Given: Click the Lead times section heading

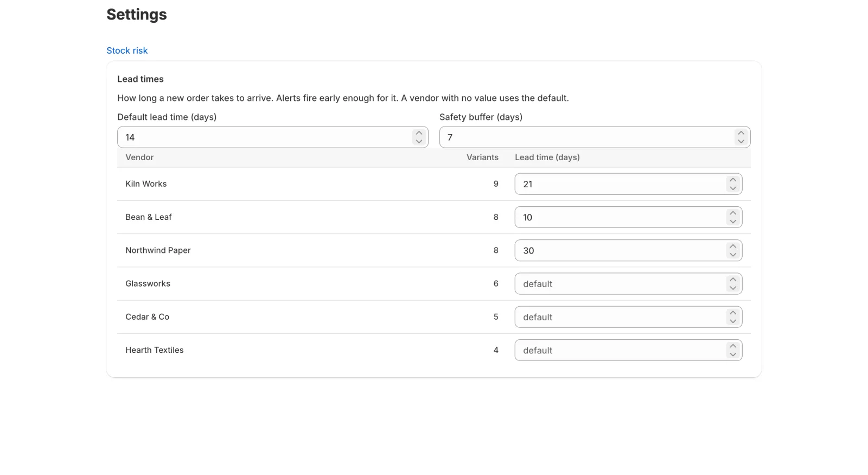Looking at the screenshot, I should pos(140,79).
